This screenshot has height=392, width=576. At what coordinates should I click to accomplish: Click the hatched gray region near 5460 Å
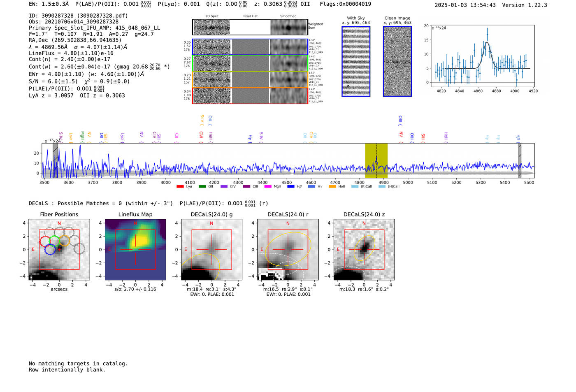click(520, 160)
